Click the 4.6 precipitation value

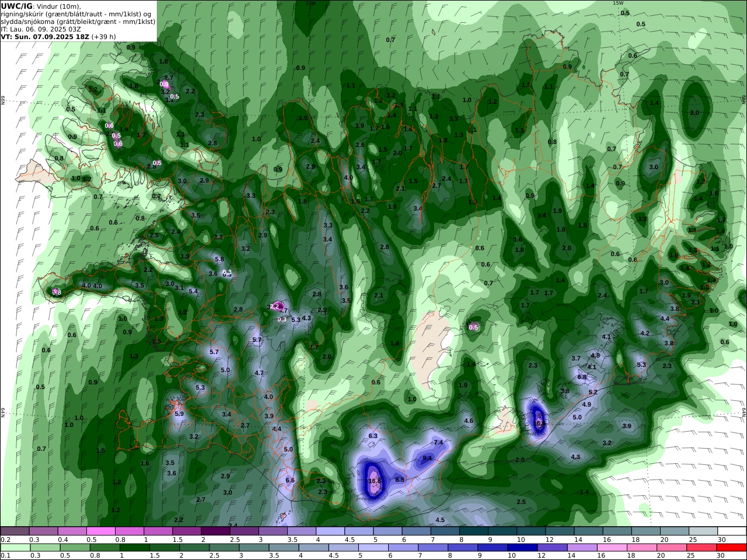tap(469, 421)
